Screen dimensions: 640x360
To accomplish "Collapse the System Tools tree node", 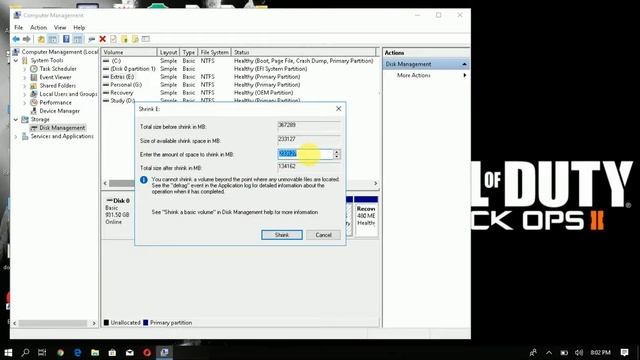I will pyautogui.click(x=16, y=60).
